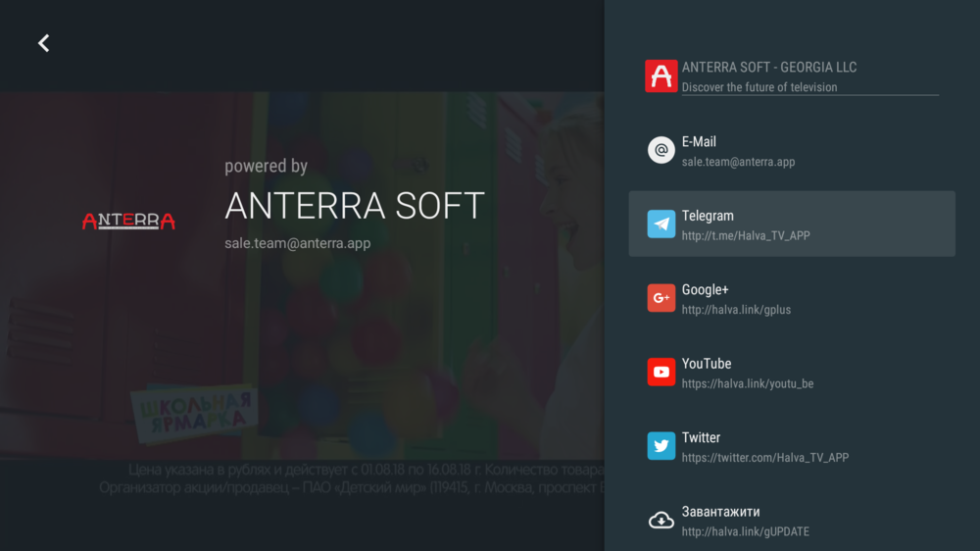Go back using the left arrow
The width and height of the screenshot is (980, 551).
(44, 43)
